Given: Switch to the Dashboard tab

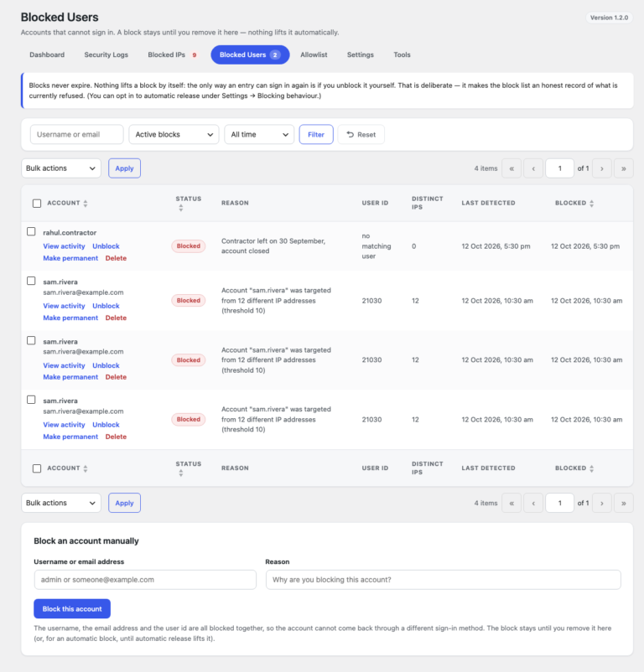Looking at the screenshot, I should 47,54.
